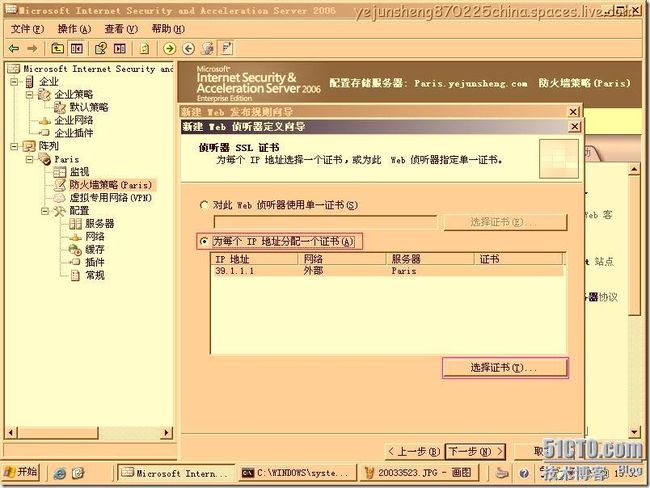Close the Web listener definition wizard
The width and height of the screenshot is (650, 488).
(574, 126)
